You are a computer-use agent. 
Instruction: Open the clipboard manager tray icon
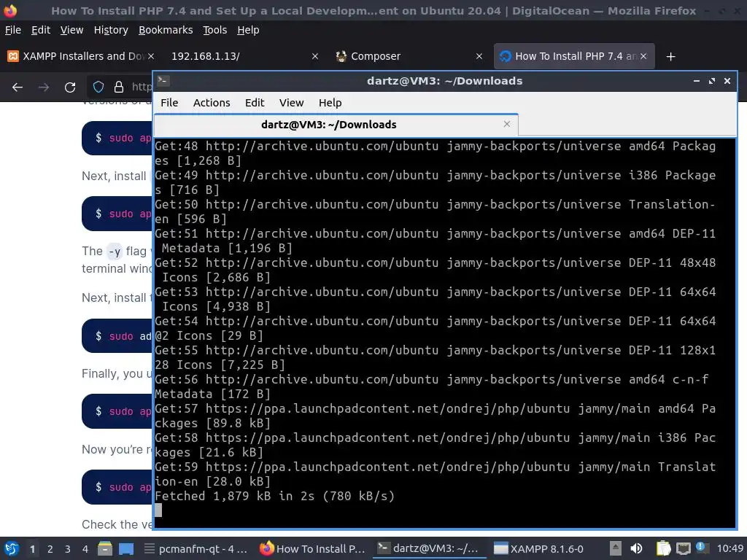pyautogui.click(x=662, y=548)
